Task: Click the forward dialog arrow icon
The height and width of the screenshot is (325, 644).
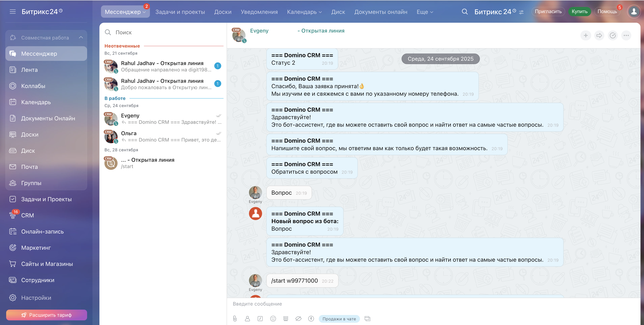Action: coord(599,35)
